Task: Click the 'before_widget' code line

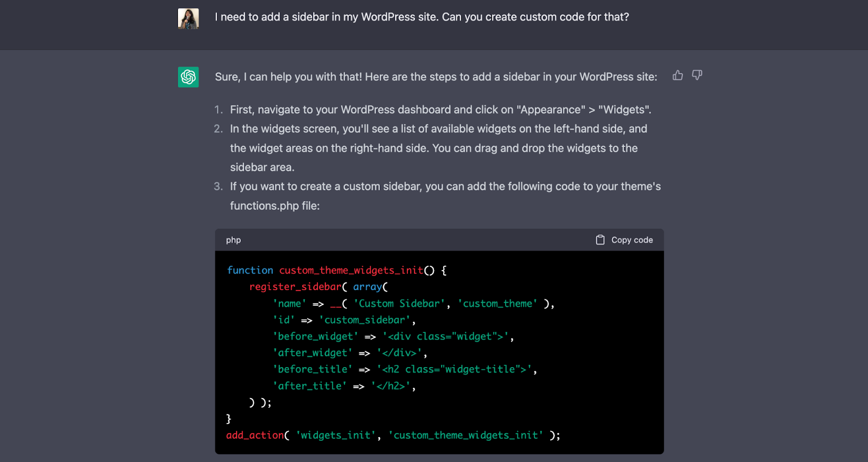Action: pyautogui.click(x=393, y=337)
